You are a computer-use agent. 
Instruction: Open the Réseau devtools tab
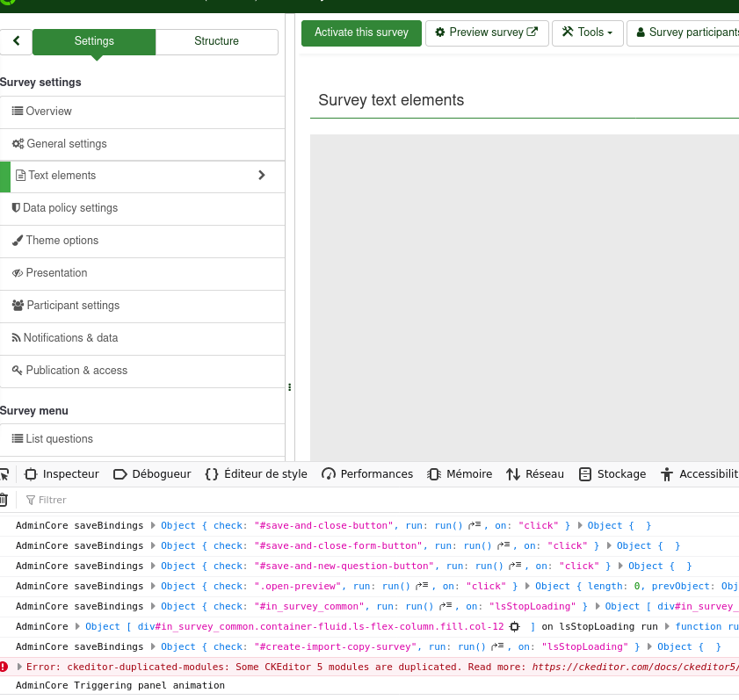535,474
